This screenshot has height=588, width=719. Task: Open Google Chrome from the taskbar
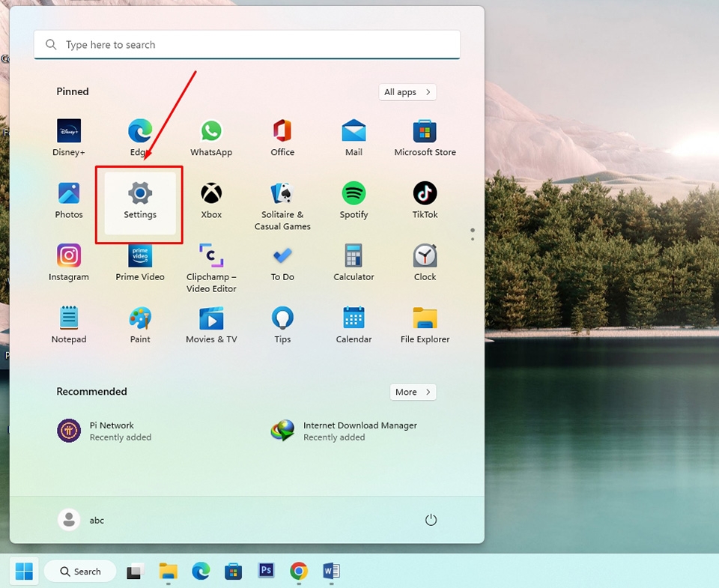[x=299, y=571]
